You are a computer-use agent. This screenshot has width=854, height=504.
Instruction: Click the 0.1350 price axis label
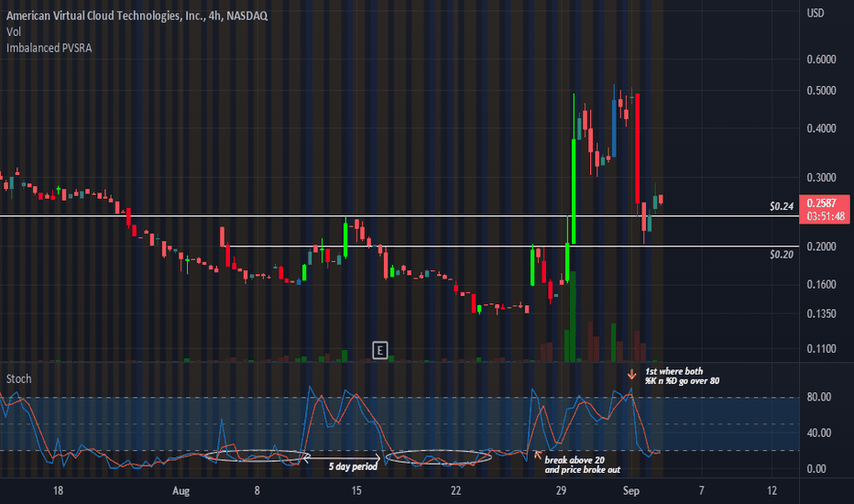821,313
